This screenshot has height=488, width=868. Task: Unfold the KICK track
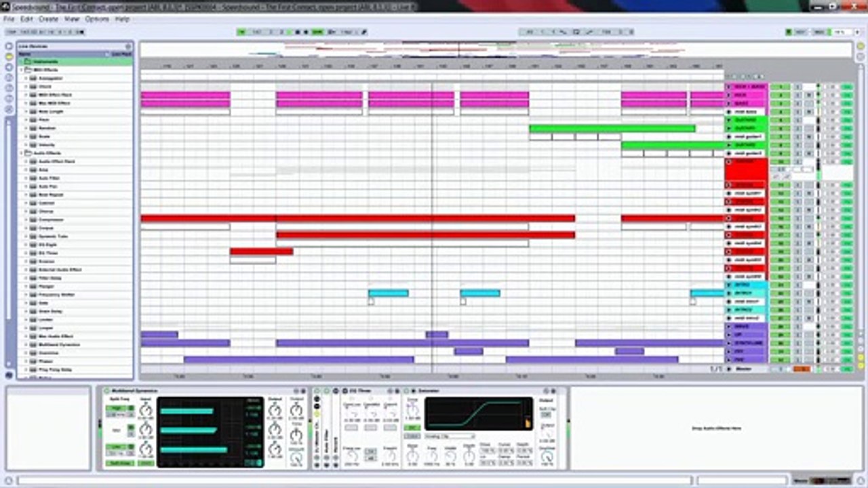729,95
